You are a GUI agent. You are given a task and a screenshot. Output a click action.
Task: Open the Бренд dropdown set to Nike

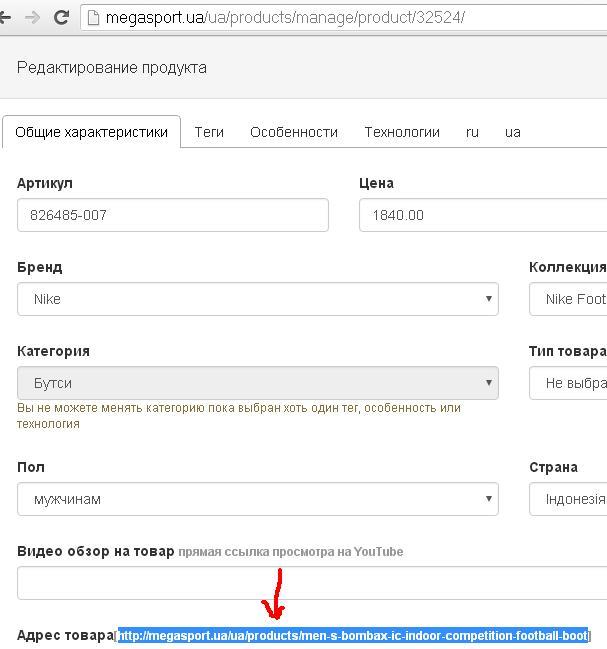257,299
